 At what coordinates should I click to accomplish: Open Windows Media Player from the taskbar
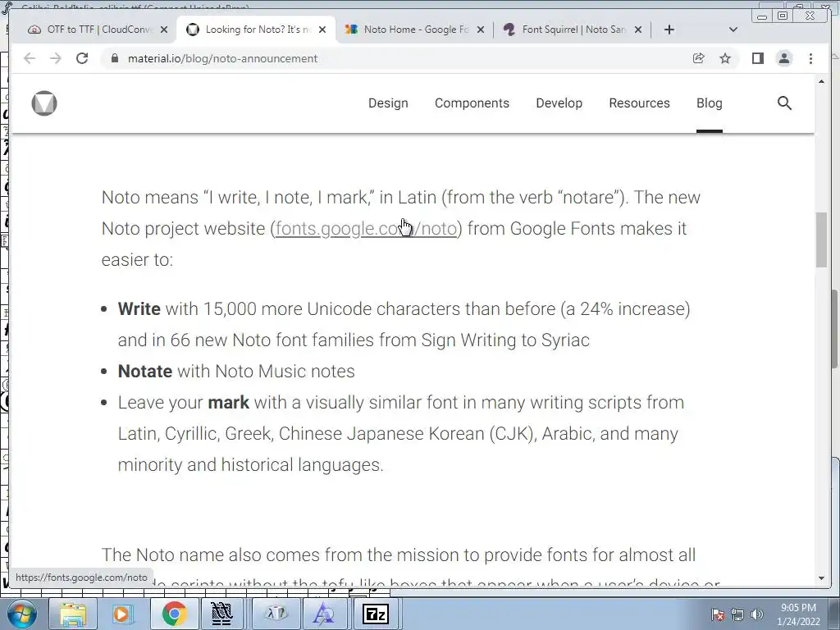tap(123, 614)
